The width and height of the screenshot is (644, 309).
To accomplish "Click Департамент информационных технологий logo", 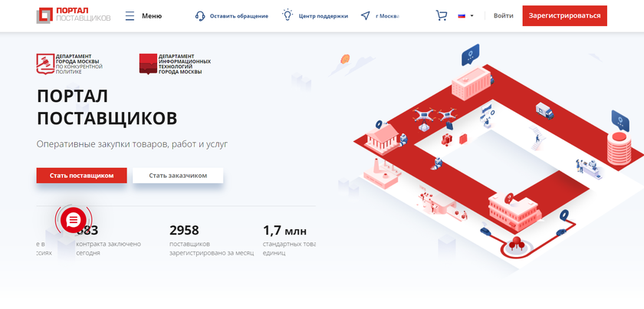I will 175,64.
